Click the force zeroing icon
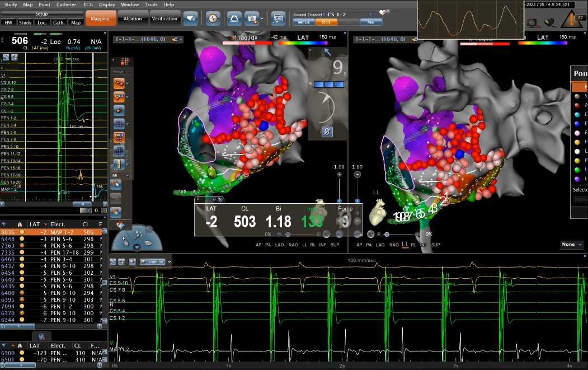This screenshot has height=370, width=588. pyautogui.click(x=327, y=132)
